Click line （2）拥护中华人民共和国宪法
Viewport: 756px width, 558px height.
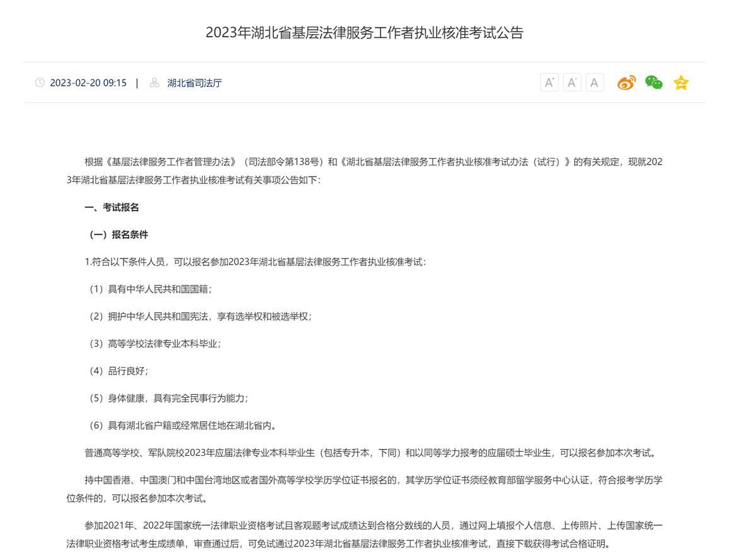[198, 316]
